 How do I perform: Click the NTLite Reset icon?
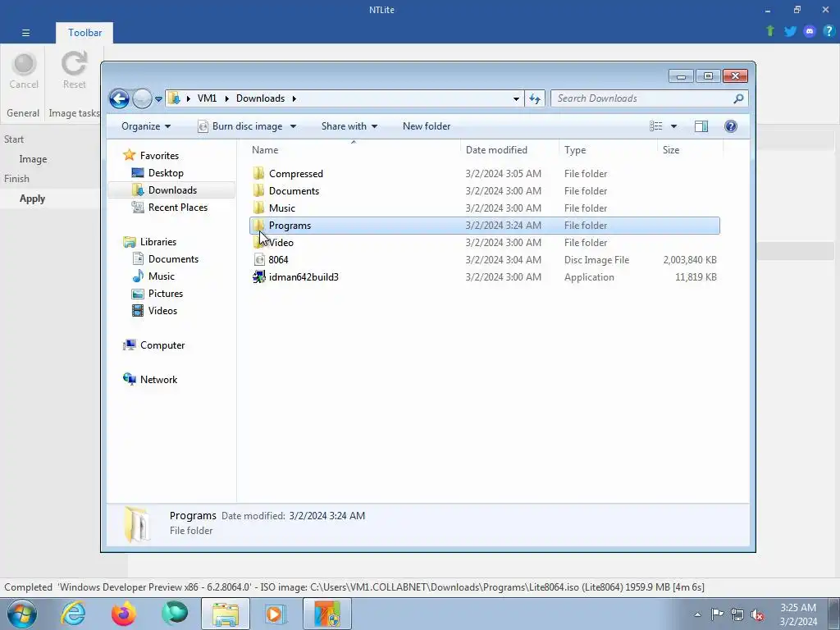tap(74, 64)
